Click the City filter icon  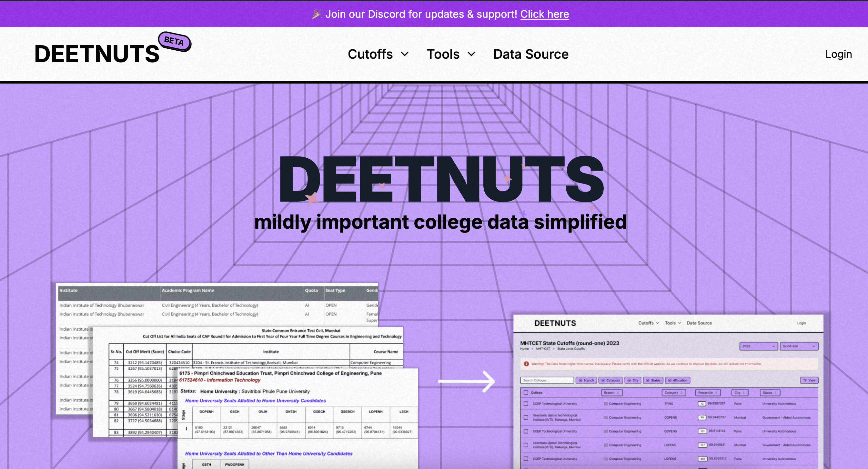(x=629, y=380)
